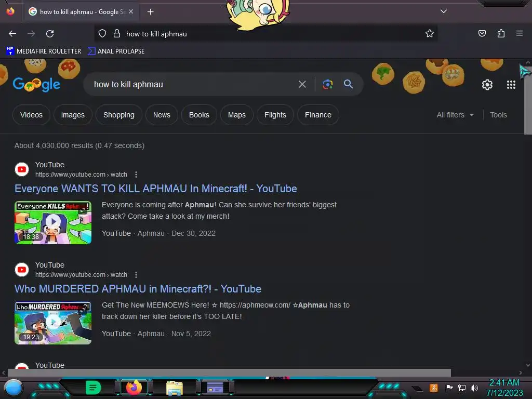
Task: Close the 'how to kill aphmau' tab
Action: pos(131,11)
